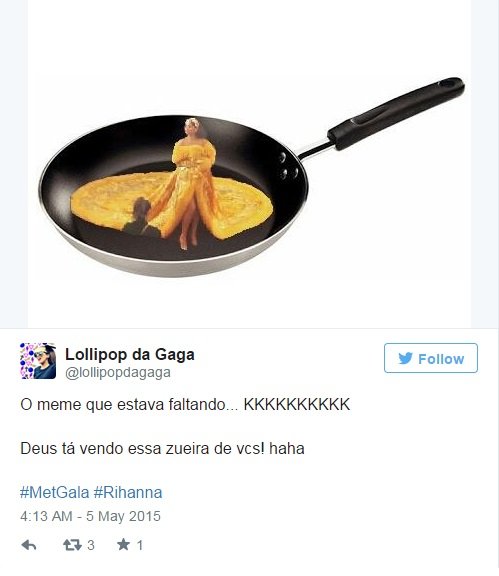Viewport: 499px width, 576px height.
Task: Open the #Rihanna hashtag
Action: [128, 493]
